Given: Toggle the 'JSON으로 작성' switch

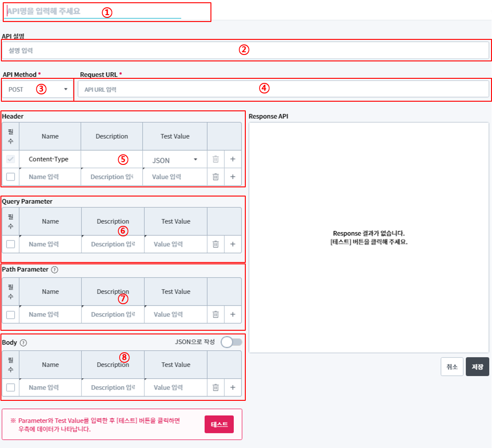Looking at the screenshot, I should (x=231, y=342).
